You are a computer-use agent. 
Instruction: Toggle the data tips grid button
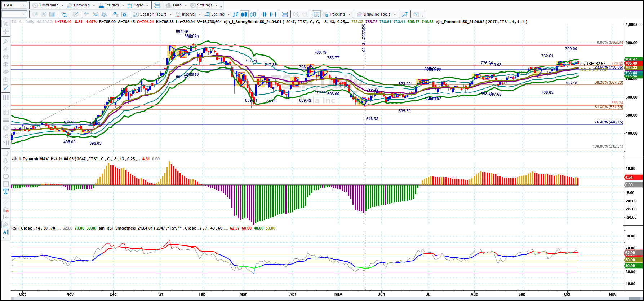pos(316,14)
